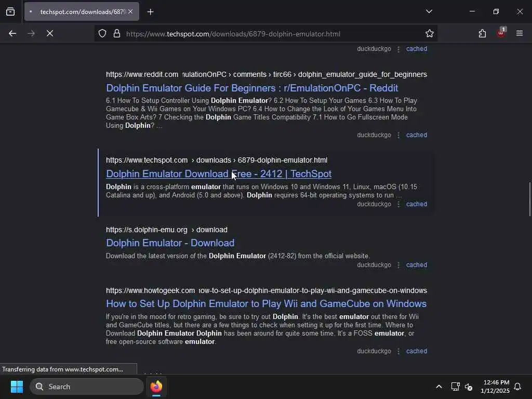Open network status tray icon

455,387
